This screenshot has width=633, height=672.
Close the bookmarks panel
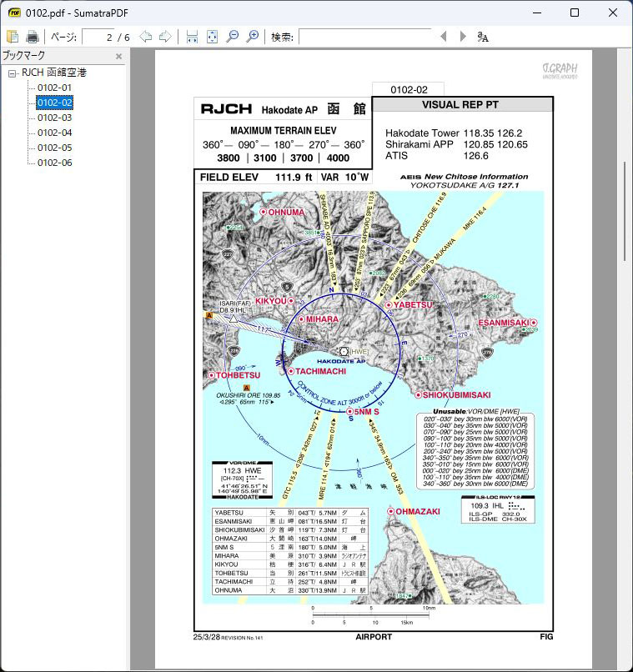click(118, 57)
